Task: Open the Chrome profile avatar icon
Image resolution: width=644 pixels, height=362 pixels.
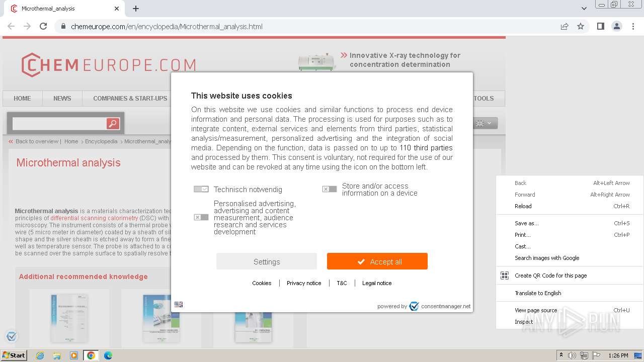Action: pos(616,26)
